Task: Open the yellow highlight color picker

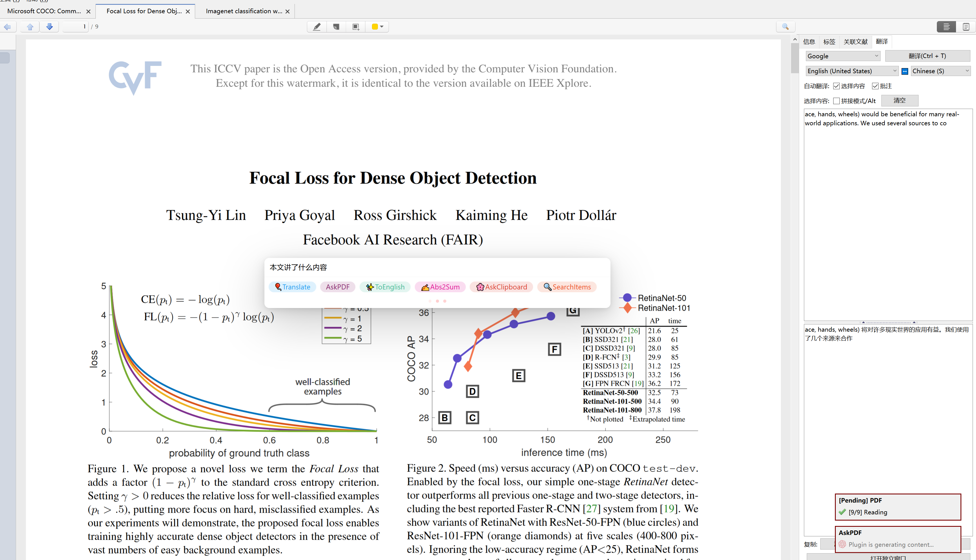Action: point(377,26)
